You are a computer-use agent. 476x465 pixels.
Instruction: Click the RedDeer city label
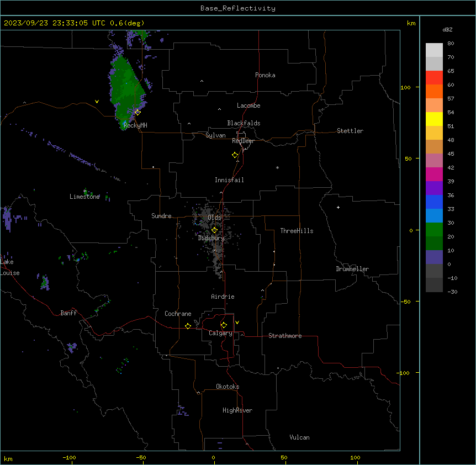[x=243, y=141]
